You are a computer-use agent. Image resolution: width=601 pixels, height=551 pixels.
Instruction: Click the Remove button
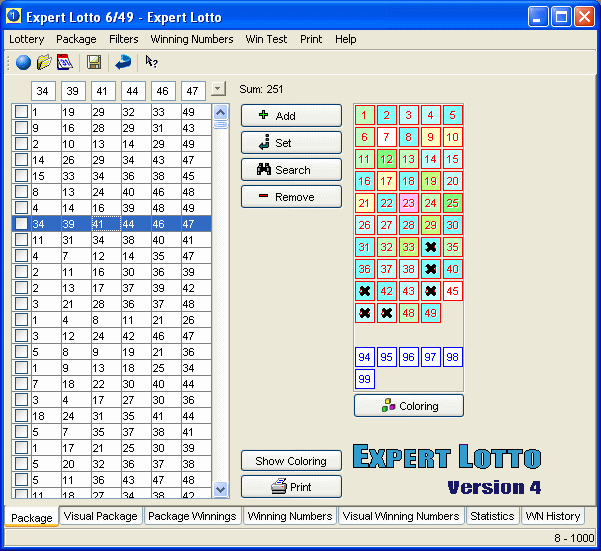[291, 197]
